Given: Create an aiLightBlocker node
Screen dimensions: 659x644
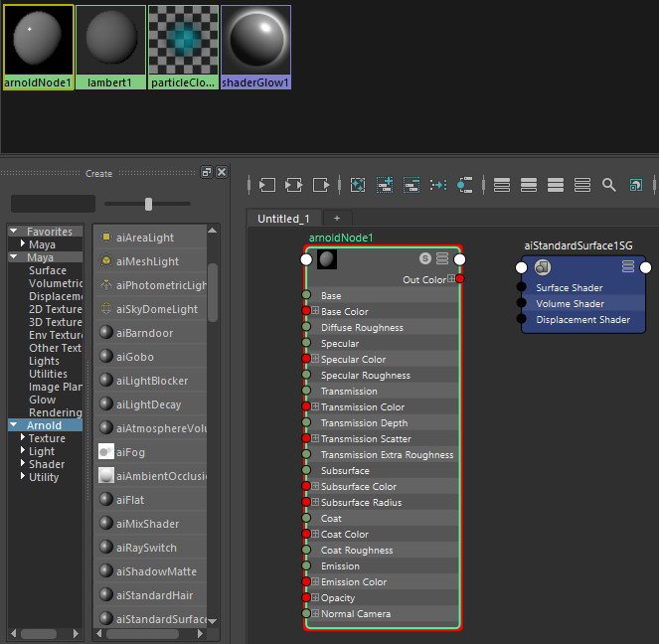Looking at the screenshot, I should (150, 381).
